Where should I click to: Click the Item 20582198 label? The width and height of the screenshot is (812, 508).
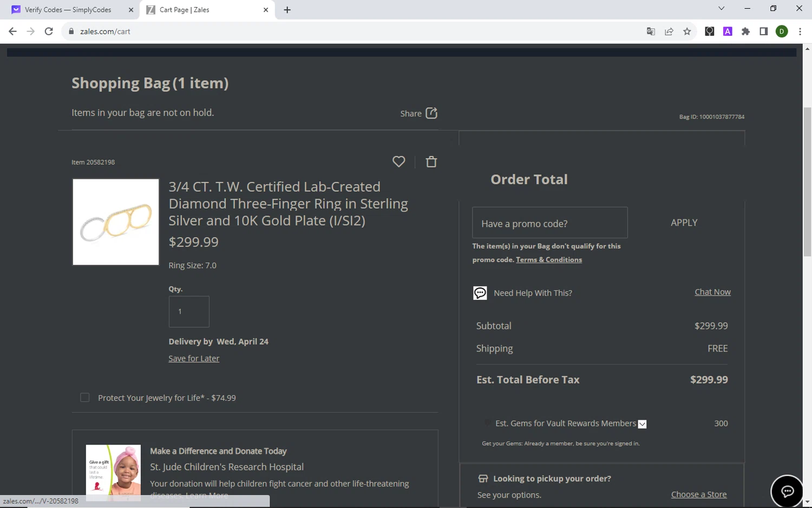[x=93, y=162]
